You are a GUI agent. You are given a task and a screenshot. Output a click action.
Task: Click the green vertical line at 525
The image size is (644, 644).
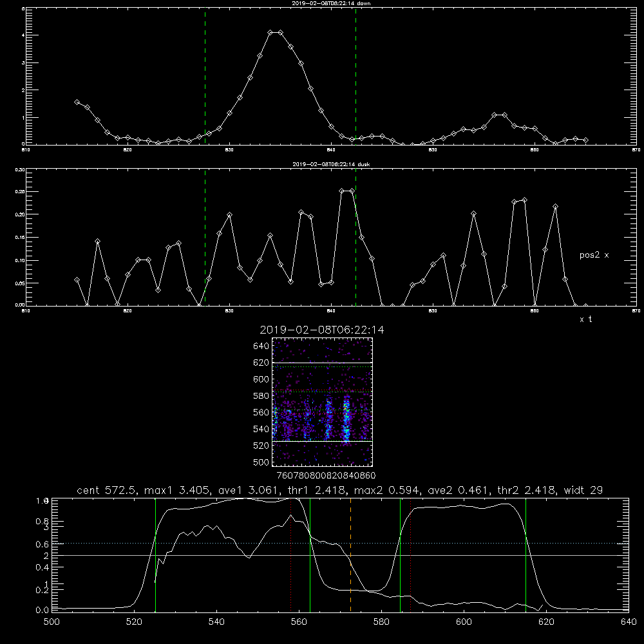155,555
